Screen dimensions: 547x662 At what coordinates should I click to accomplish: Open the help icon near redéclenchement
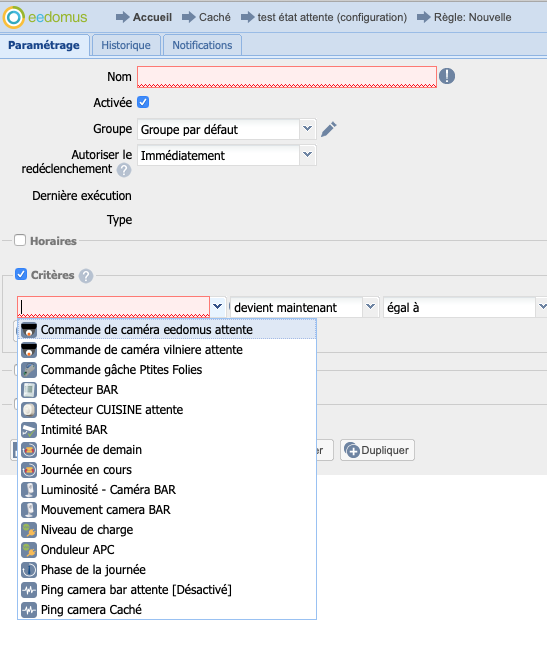click(x=124, y=170)
